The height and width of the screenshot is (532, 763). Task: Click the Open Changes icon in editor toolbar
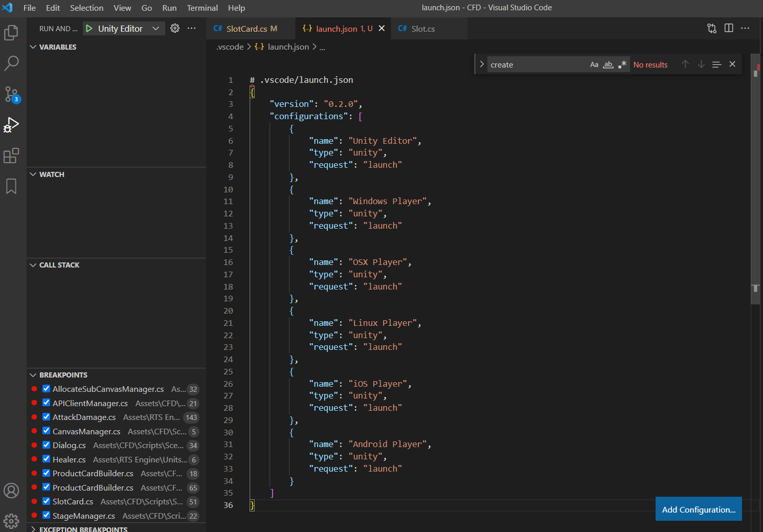click(x=712, y=28)
